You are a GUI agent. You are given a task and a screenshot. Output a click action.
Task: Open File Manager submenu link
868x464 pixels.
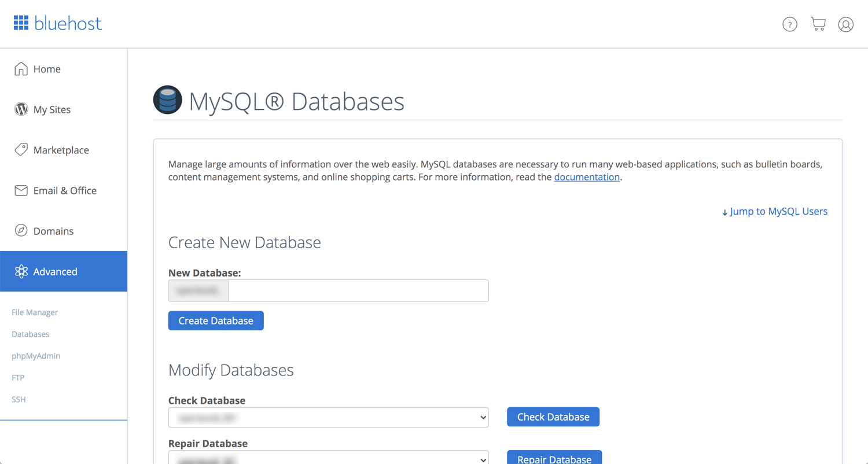click(35, 312)
